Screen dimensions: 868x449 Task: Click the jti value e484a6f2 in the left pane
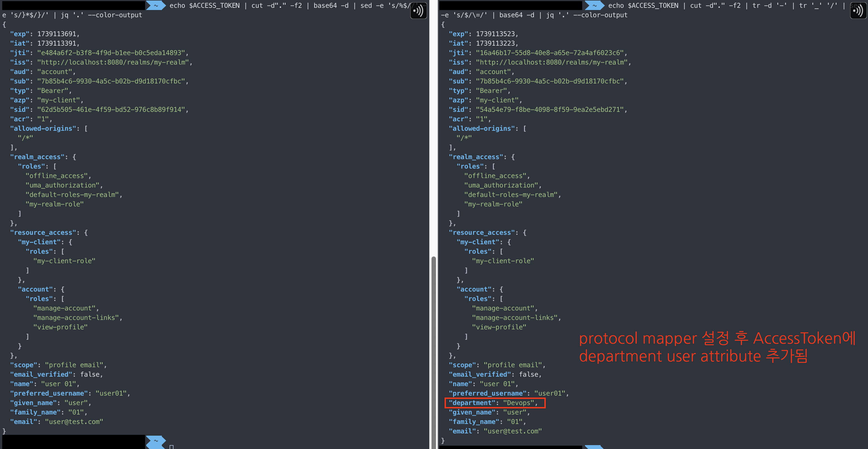(111, 53)
